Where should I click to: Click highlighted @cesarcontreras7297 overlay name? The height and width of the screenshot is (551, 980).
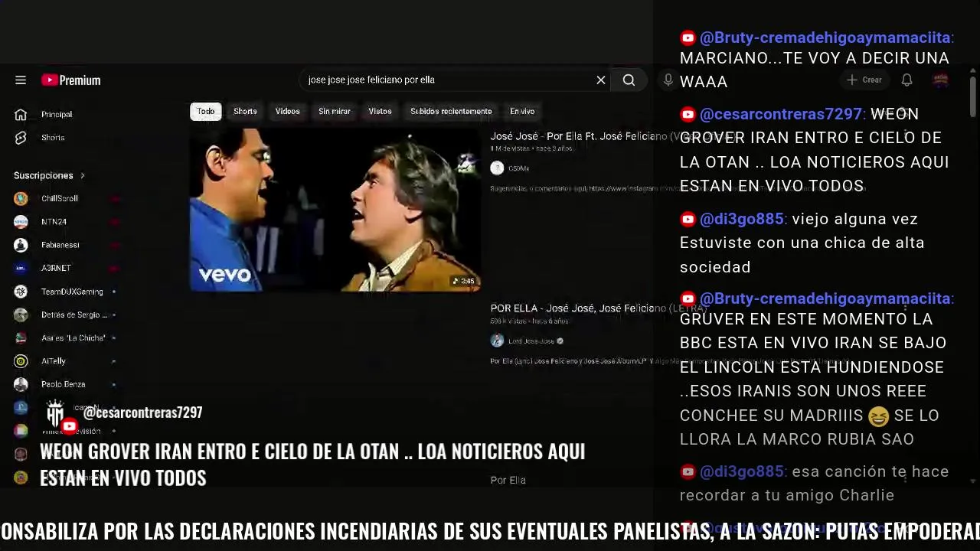143,412
